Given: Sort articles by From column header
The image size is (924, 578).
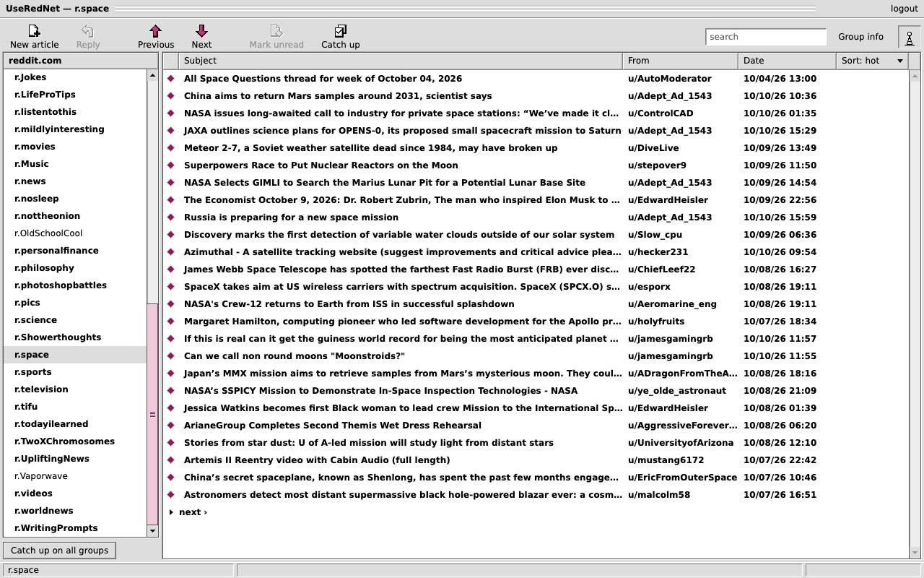Looking at the screenshot, I should click(680, 61).
